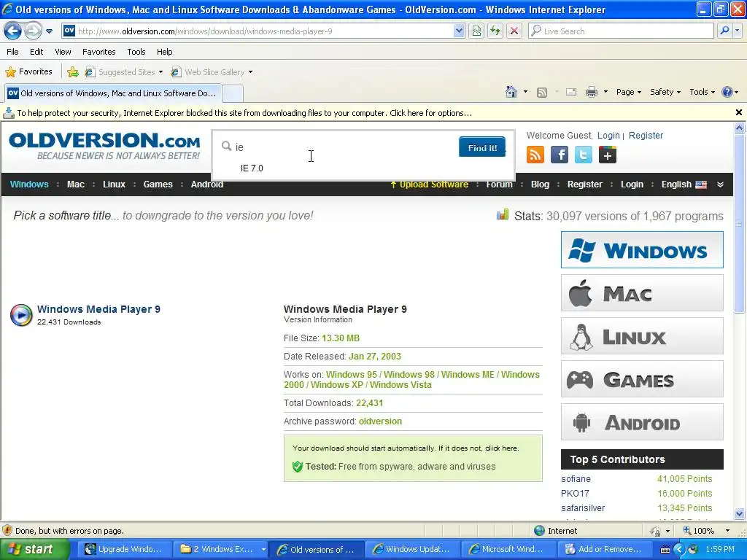Open a new blank tab
The image size is (747, 560).
tap(233, 94)
